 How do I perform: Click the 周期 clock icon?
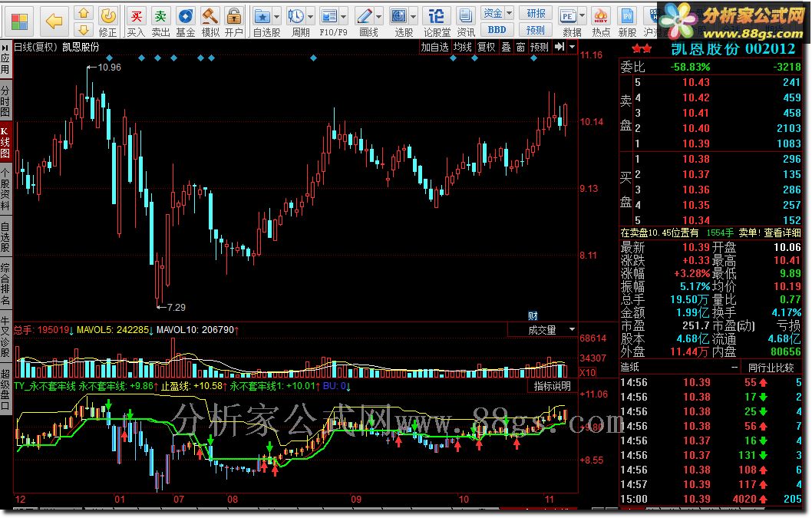coord(295,17)
